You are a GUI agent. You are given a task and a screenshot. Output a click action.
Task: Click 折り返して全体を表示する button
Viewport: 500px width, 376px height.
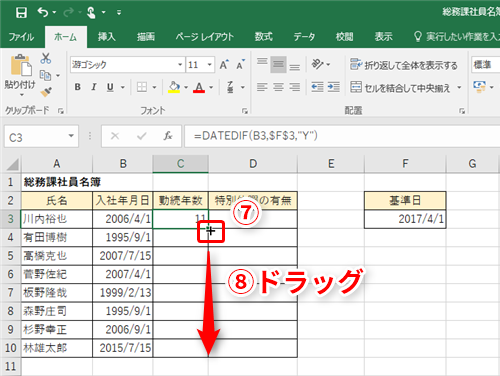coord(404,65)
